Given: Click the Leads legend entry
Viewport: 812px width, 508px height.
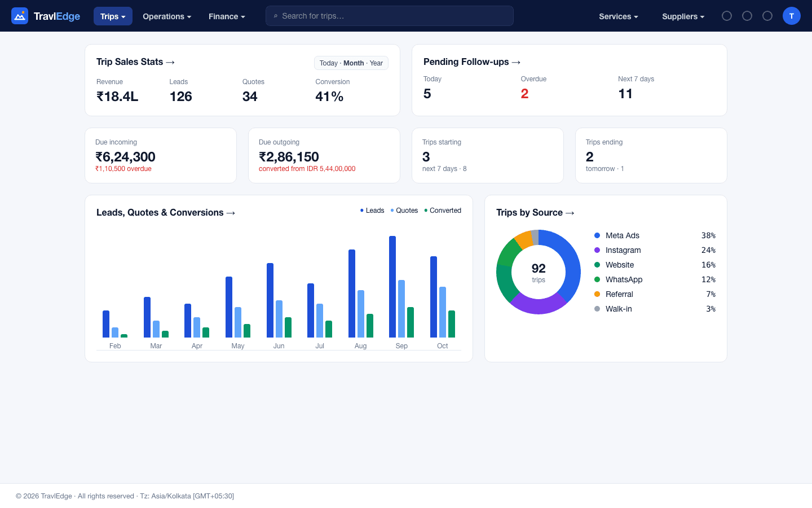Looking at the screenshot, I should coord(372,211).
